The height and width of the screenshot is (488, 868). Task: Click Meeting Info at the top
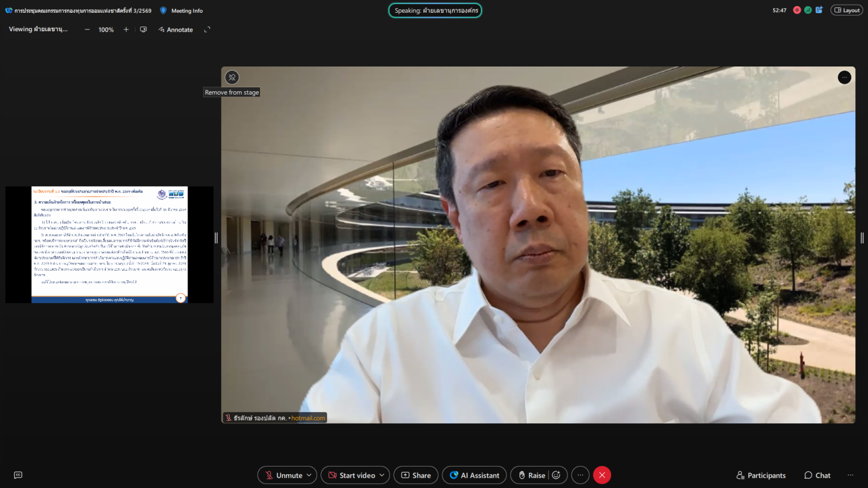click(x=186, y=10)
